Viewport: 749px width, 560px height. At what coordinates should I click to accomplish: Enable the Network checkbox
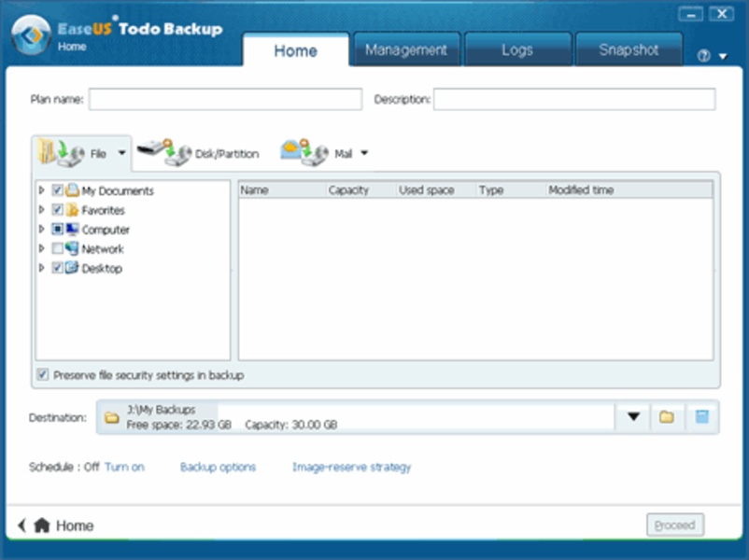[x=58, y=249]
